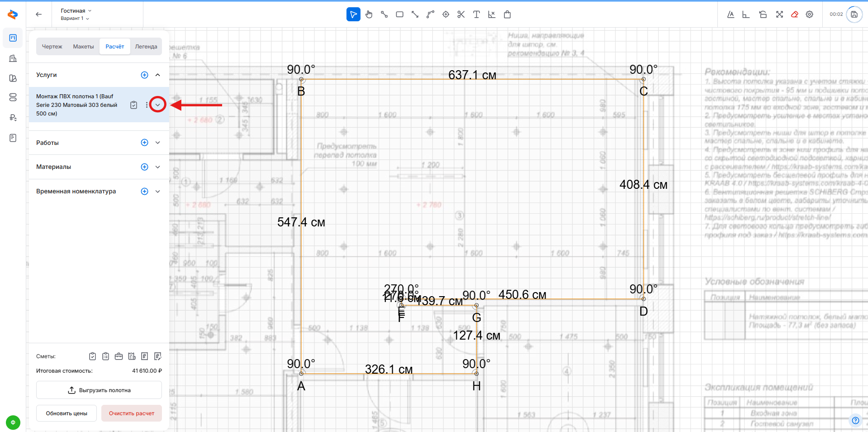Click the Выгрузить полотна button
The image size is (868, 432).
click(x=99, y=390)
